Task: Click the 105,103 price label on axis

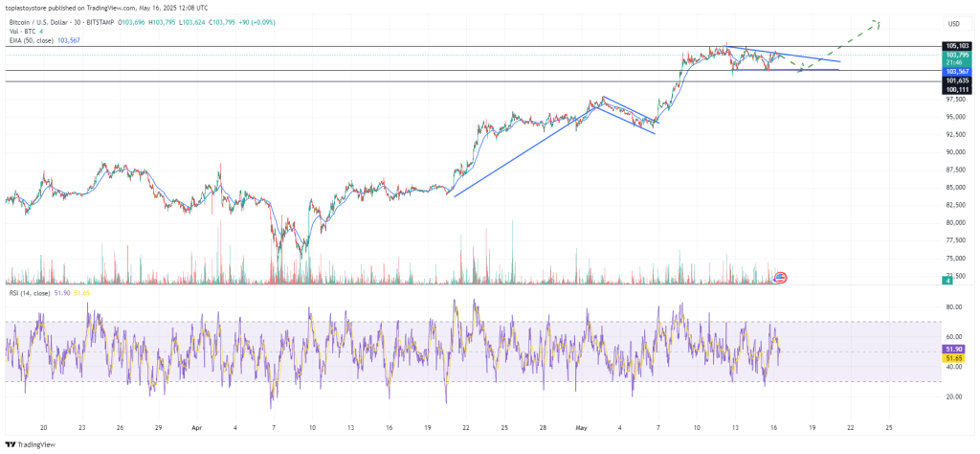Action: 957,46
